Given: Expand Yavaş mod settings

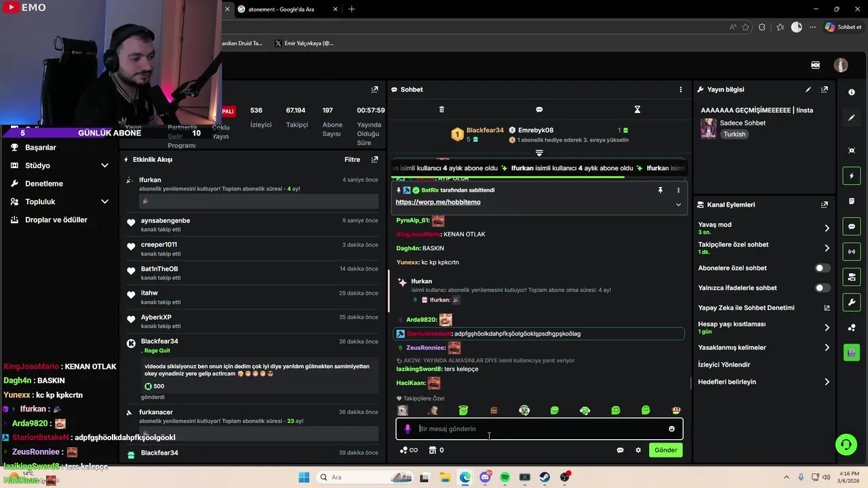Looking at the screenshot, I should point(827,228).
